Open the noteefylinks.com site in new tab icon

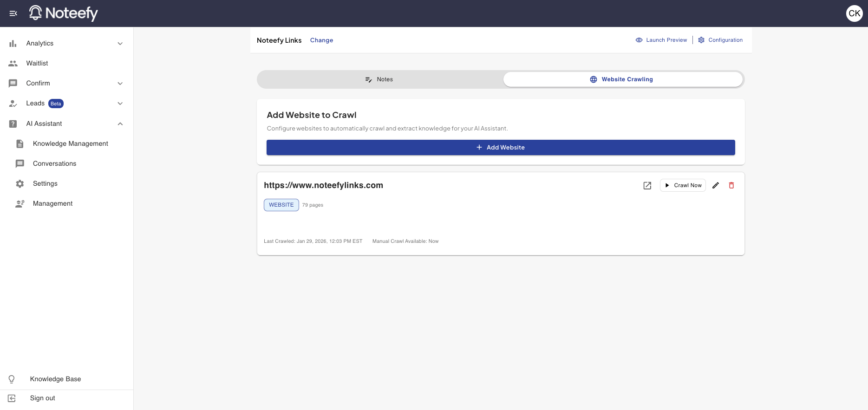(647, 186)
